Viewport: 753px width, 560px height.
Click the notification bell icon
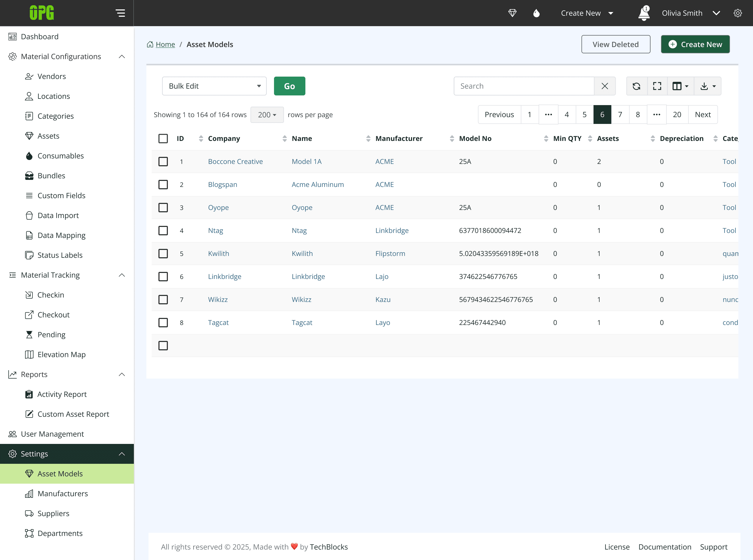(x=643, y=13)
